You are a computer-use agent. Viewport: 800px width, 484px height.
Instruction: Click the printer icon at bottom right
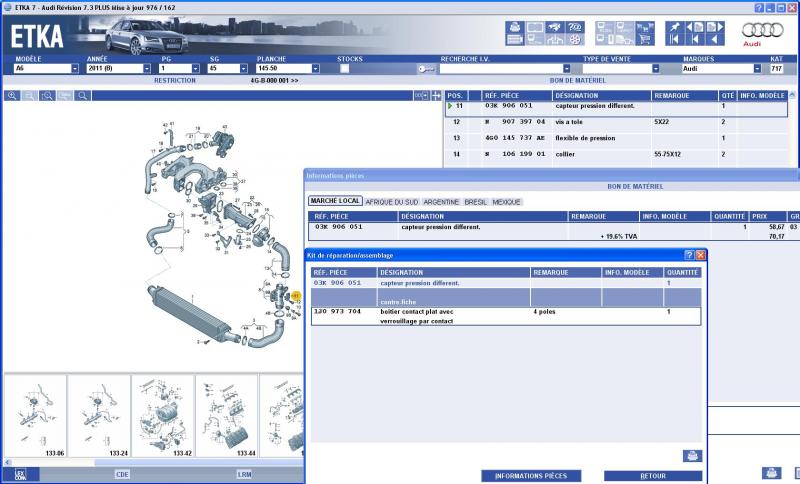771,473
